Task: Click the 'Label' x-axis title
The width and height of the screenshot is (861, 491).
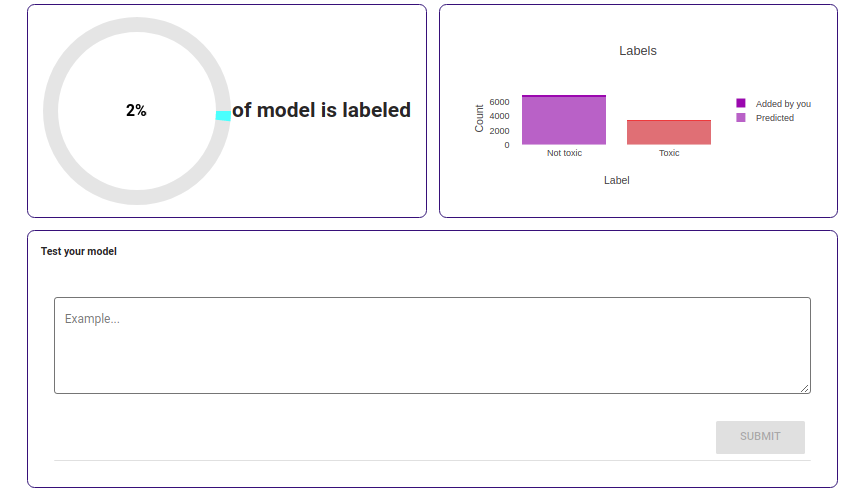Action: [x=616, y=180]
